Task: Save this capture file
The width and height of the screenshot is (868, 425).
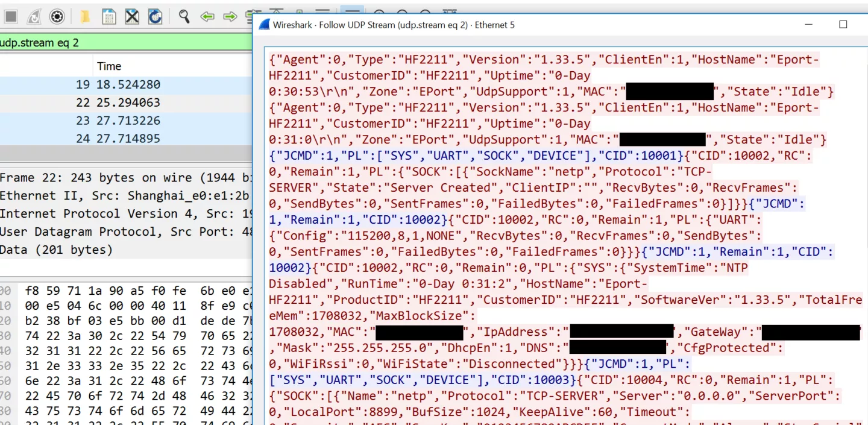Action: click(109, 17)
